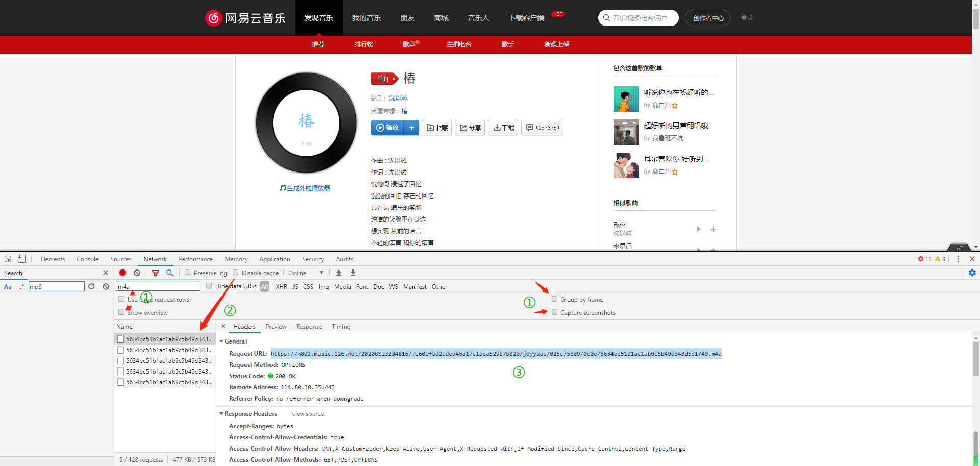980x466 pixels.
Task: Click the 创作者中心 button
Action: (x=708, y=18)
